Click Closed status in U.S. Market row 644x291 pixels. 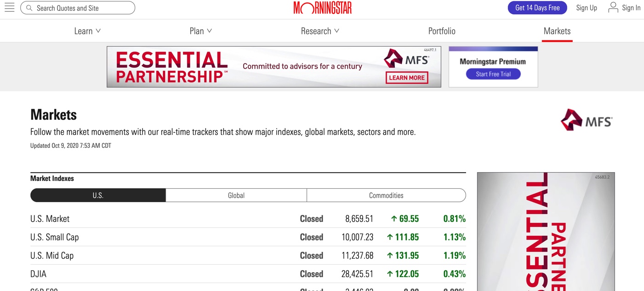click(312, 219)
